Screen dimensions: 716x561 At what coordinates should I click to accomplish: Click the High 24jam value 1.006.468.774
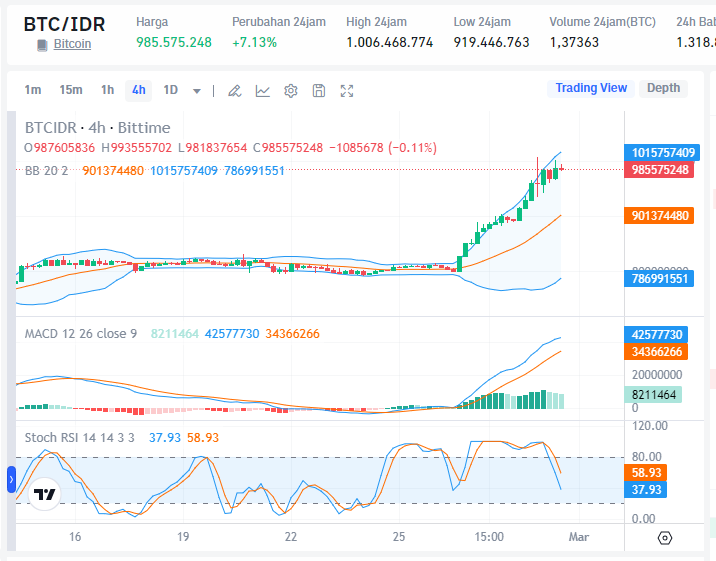pyautogui.click(x=390, y=42)
